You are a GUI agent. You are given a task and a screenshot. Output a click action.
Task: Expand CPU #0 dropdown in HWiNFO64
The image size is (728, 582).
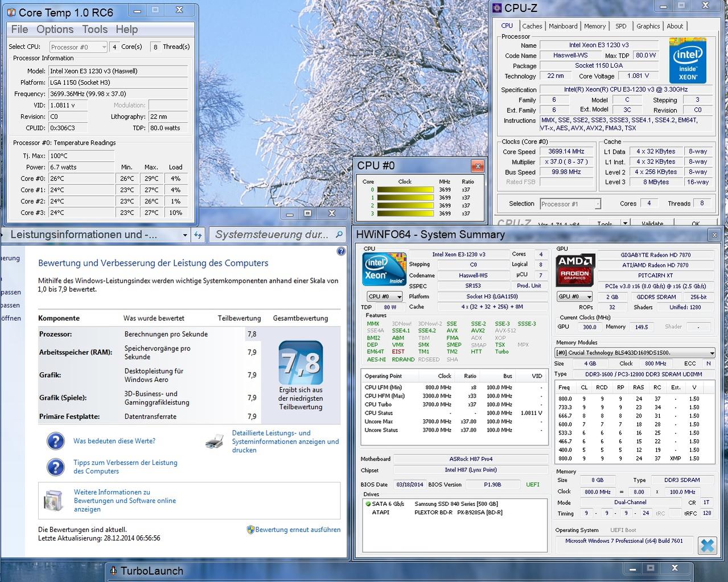[x=385, y=296]
